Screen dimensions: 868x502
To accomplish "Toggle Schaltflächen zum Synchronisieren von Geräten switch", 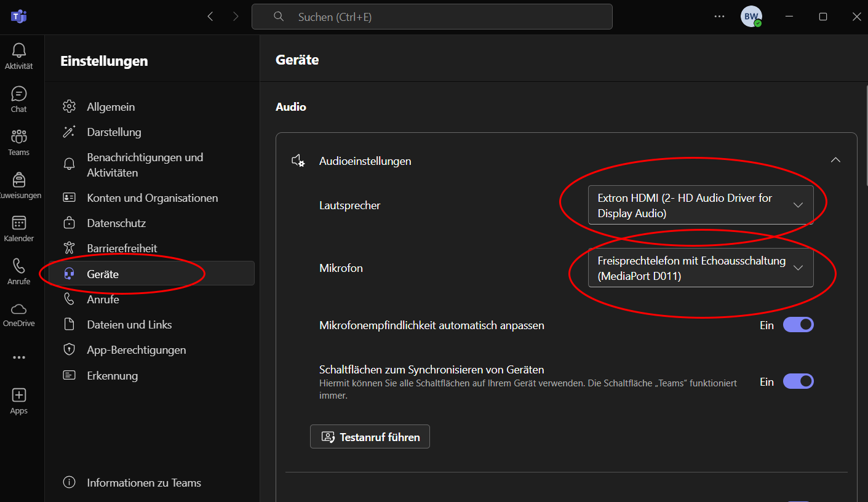I will click(798, 381).
